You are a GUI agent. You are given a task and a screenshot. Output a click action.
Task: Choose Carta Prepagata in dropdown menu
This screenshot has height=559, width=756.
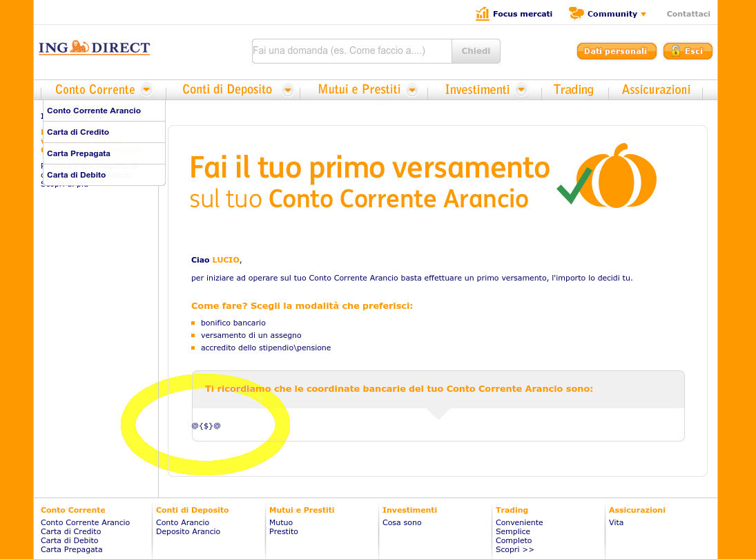[104, 153]
